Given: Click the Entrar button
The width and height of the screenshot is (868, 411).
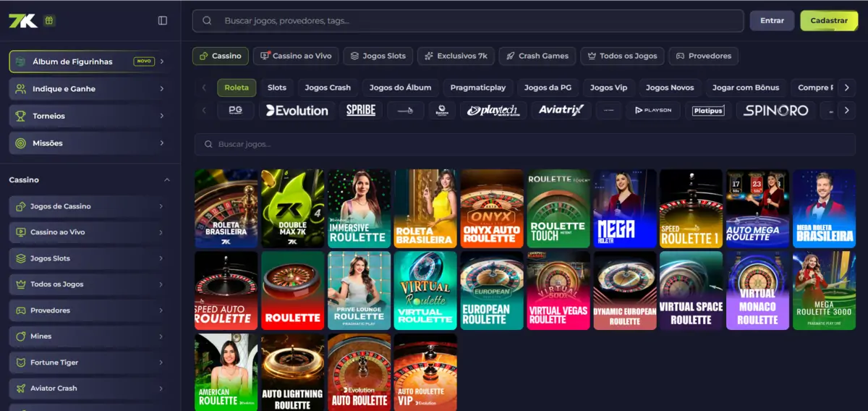Looking at the screenshot, I should coord(772,21).
